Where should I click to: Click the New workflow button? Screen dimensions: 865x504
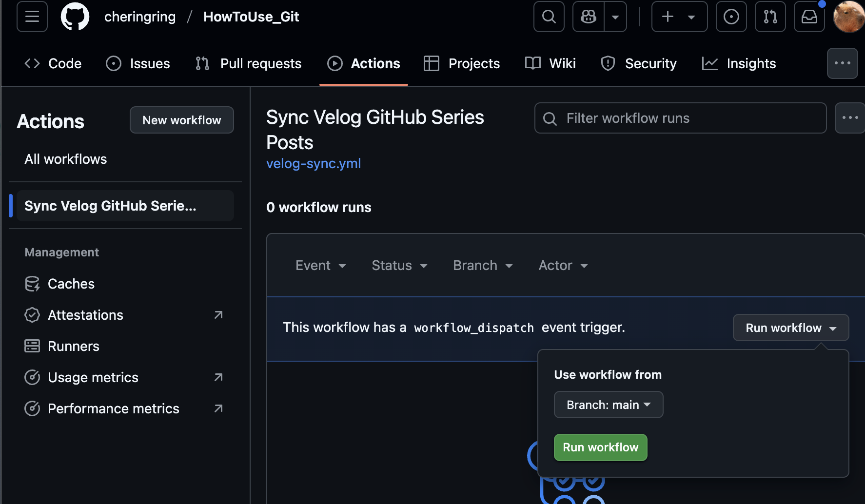(182, 120)
